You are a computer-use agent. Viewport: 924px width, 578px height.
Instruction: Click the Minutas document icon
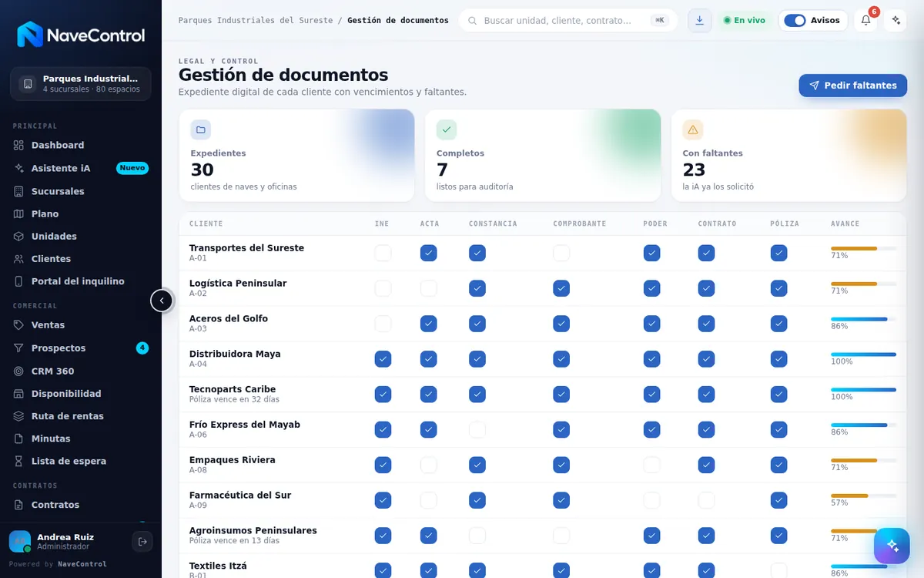[19, 439]
